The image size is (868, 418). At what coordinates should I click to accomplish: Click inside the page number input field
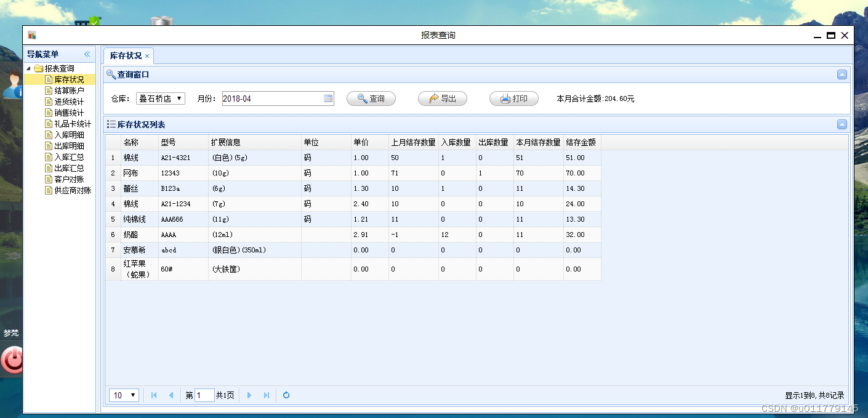click(x=204, y=395)
